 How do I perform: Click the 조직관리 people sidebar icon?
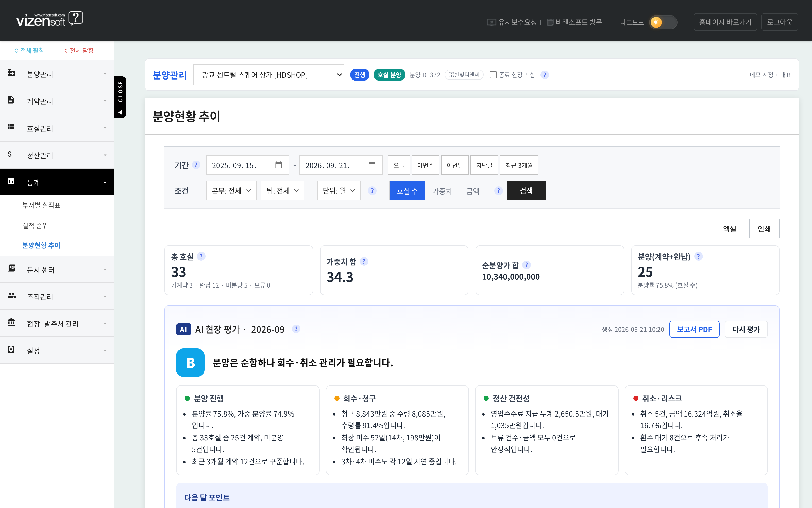point(12,295)
